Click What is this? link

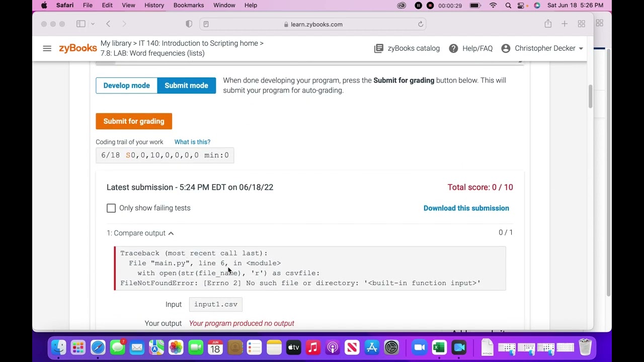[192, 142]
